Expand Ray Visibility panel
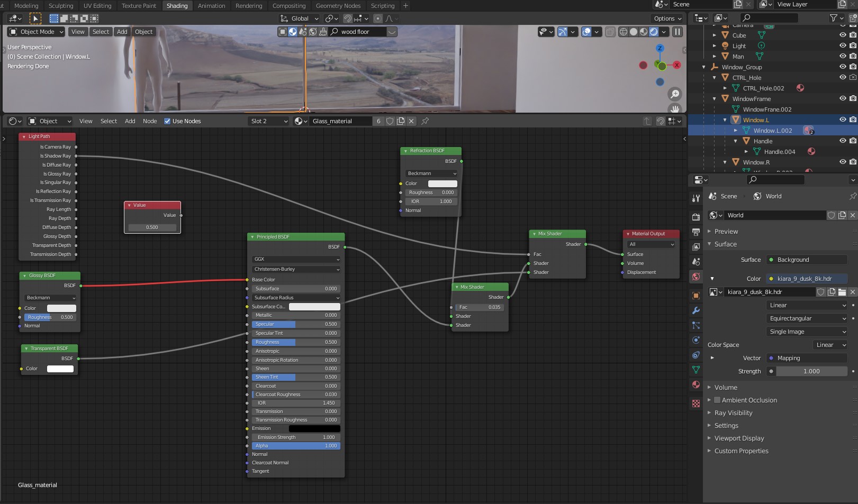Screen dimensions: 858x504 733,413
